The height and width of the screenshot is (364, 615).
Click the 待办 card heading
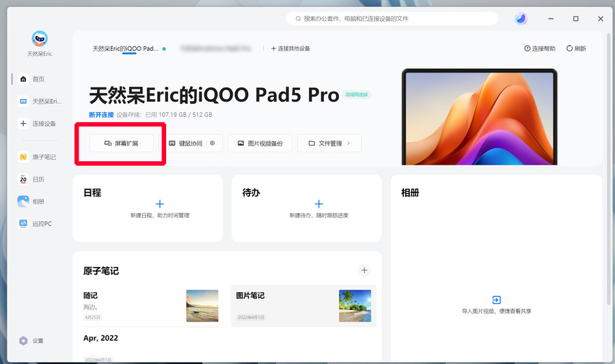click(251, 193)
